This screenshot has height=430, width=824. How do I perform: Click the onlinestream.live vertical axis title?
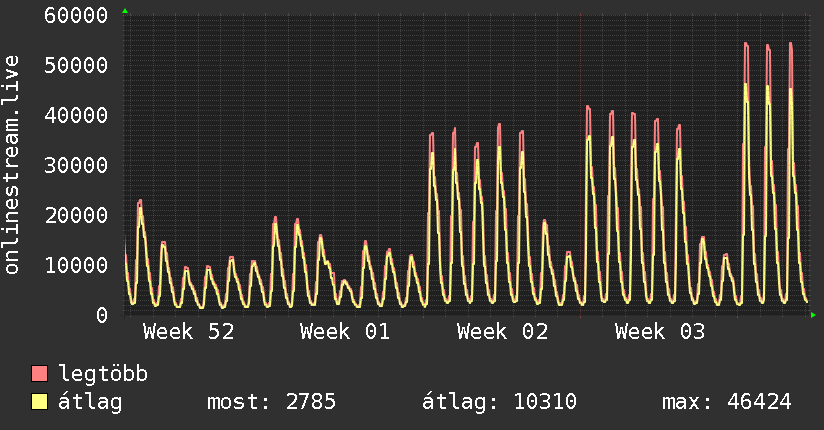(x=13, y=165)
